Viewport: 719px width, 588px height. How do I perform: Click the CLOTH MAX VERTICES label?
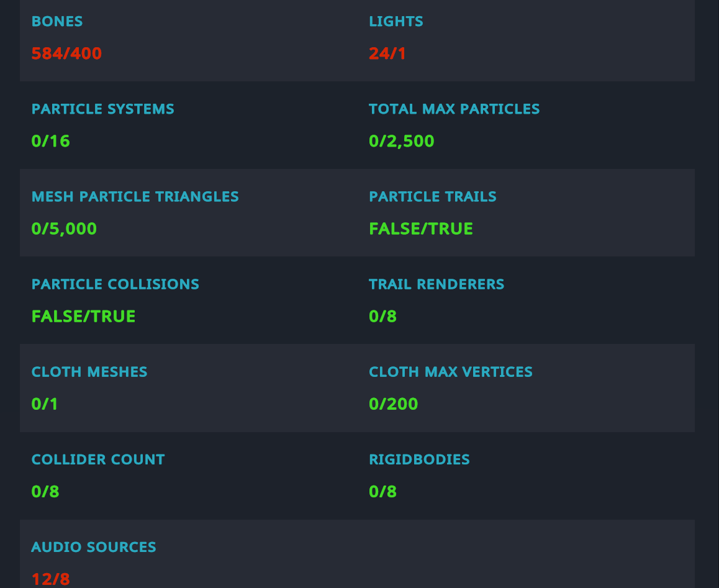451,371
